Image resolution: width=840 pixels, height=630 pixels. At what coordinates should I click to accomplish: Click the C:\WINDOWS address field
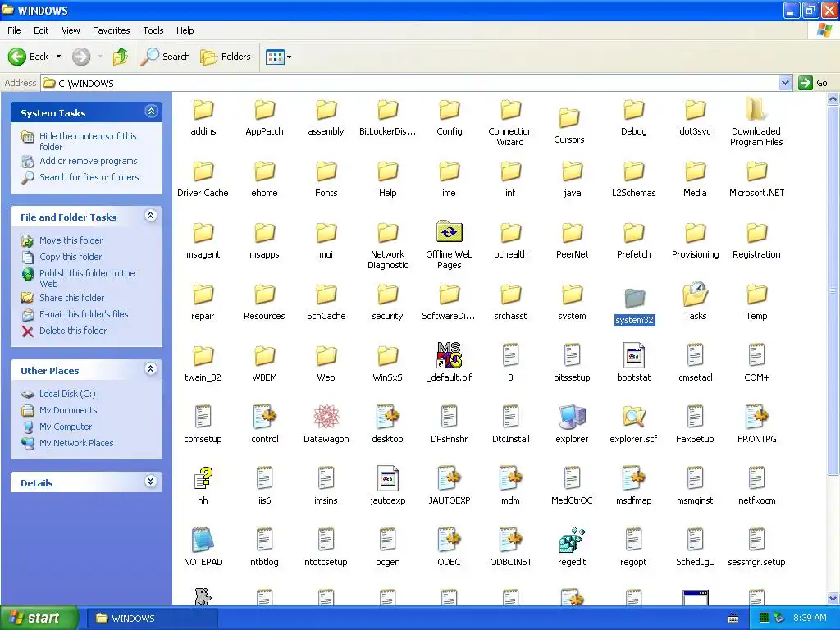410,83
